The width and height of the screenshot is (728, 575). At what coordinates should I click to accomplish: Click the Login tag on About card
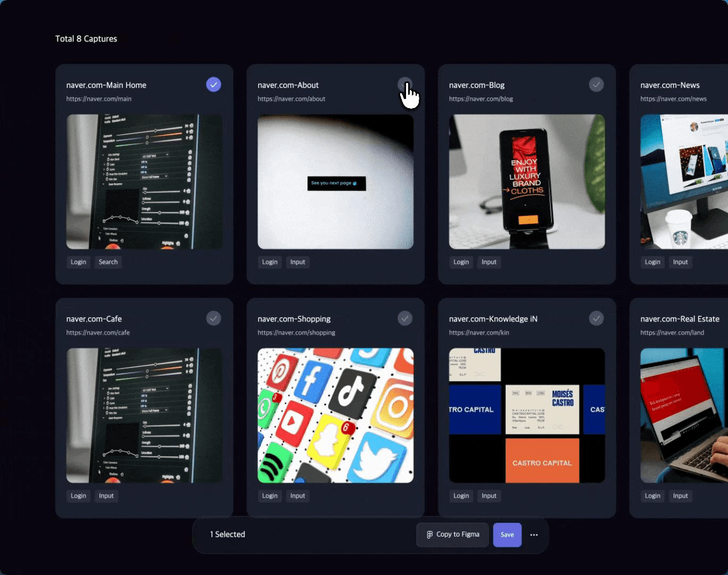tap(270, 262)
